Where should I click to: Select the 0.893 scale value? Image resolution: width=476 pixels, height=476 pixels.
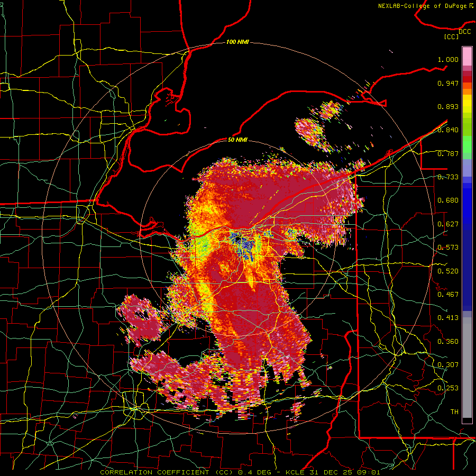tap(448, 106)
